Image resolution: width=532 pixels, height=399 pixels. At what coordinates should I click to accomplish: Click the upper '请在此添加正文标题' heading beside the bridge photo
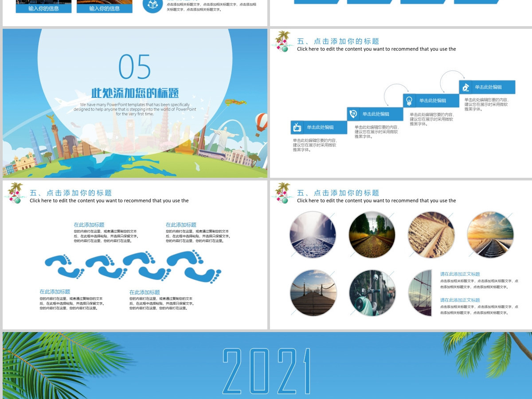tap(460, 274)
